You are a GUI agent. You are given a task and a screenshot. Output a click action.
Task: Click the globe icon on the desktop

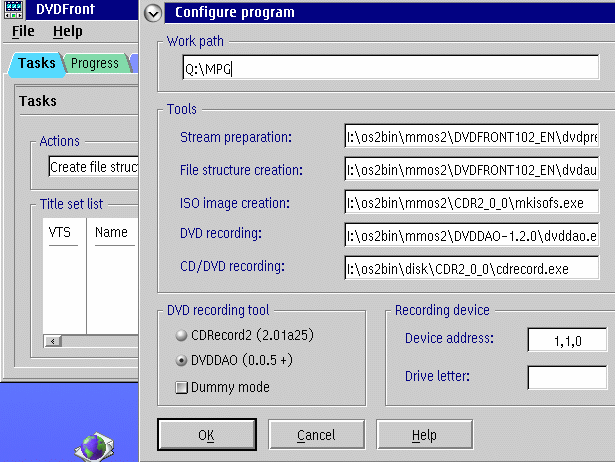point(95,447)
